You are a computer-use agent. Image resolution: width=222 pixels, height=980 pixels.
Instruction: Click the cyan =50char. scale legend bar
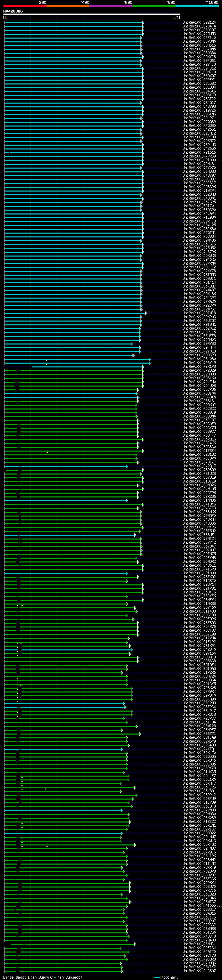click(157, 977)
